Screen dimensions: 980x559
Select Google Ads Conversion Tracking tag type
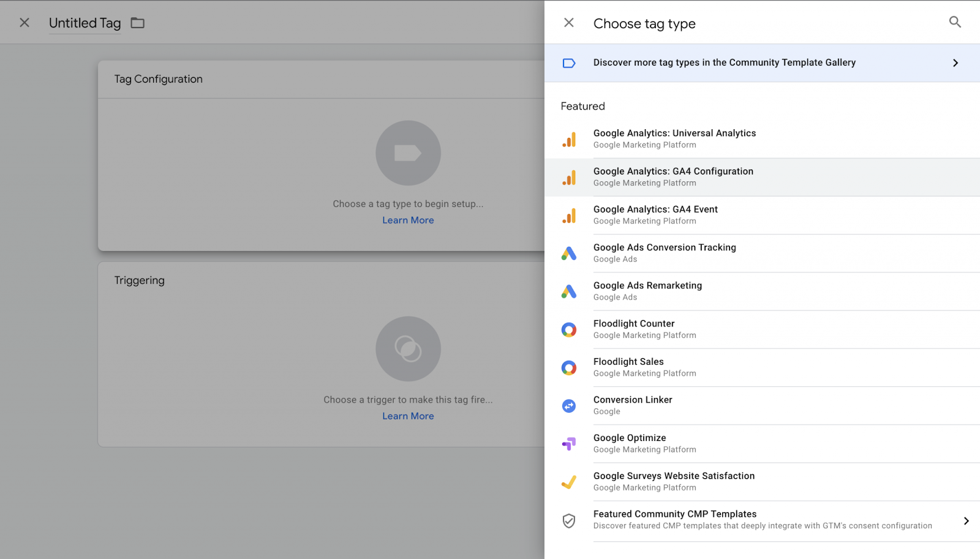[762, 253]
